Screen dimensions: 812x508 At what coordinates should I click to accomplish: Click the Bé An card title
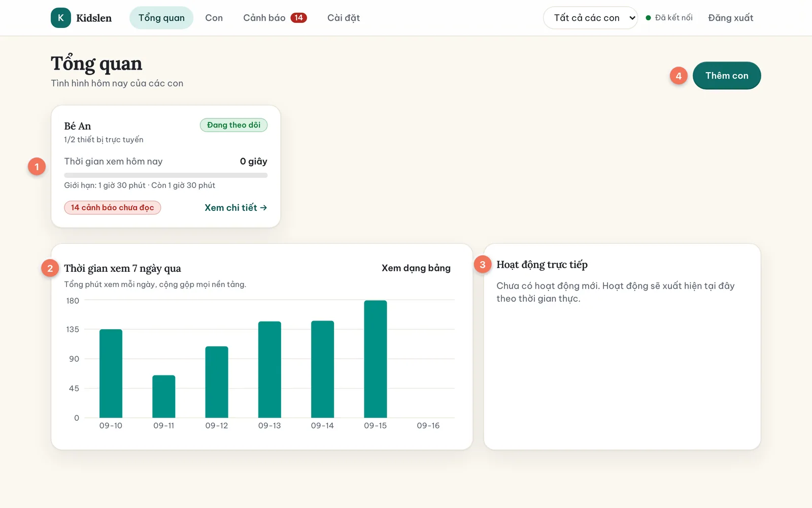coord(78,126)
